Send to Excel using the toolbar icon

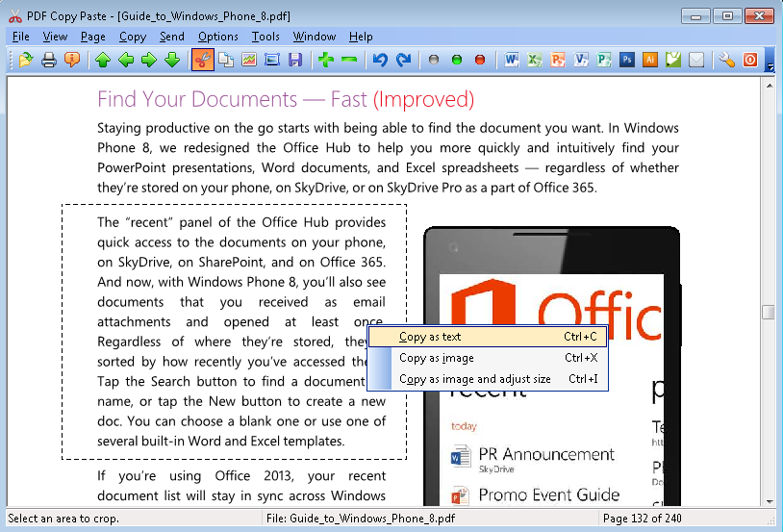534,60
